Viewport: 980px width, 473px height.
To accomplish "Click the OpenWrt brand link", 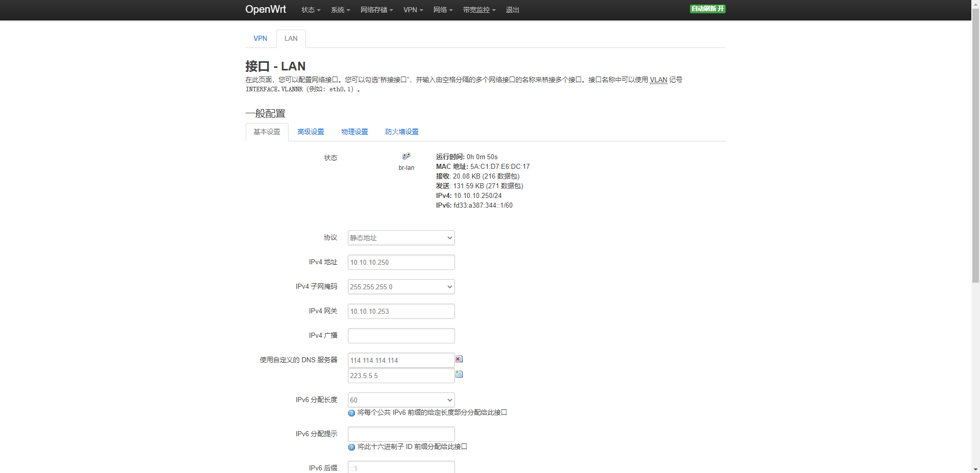I will click(x=266, y=9).
